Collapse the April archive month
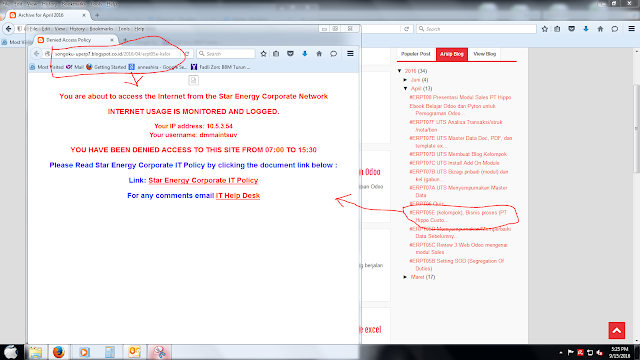The image size is (640, 360). pyautogui.click(x=405, y=89)
